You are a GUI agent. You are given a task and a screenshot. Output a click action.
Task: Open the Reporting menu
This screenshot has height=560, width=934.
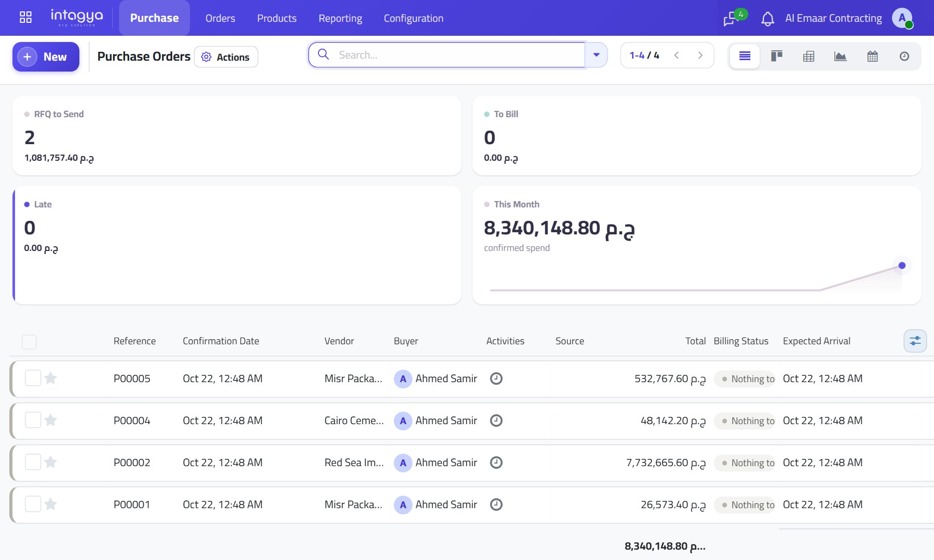(x=340, y=18)
